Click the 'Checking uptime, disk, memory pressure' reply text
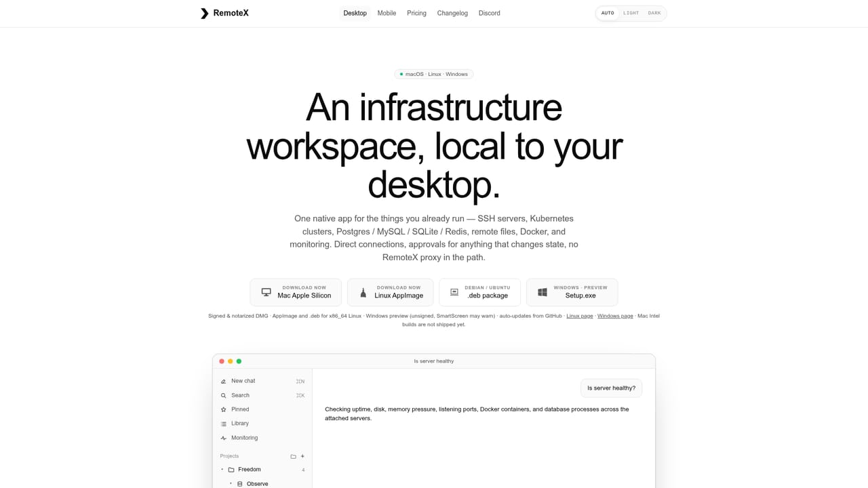This screenshot has width=868, height=488. click(x=477, y=413)
